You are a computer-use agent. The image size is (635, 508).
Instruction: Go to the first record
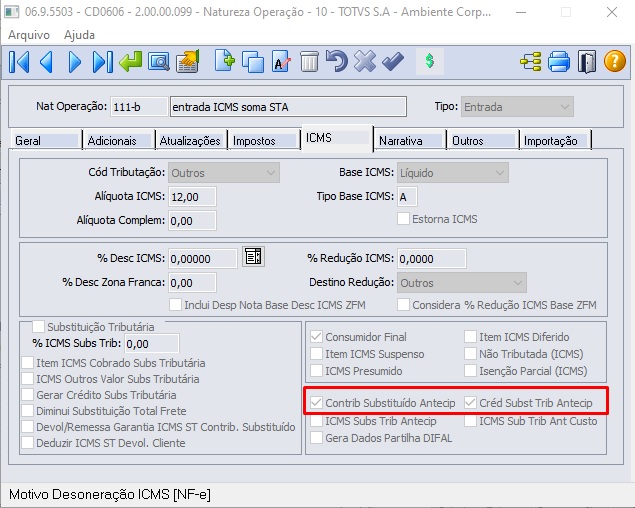pos(19,62)
